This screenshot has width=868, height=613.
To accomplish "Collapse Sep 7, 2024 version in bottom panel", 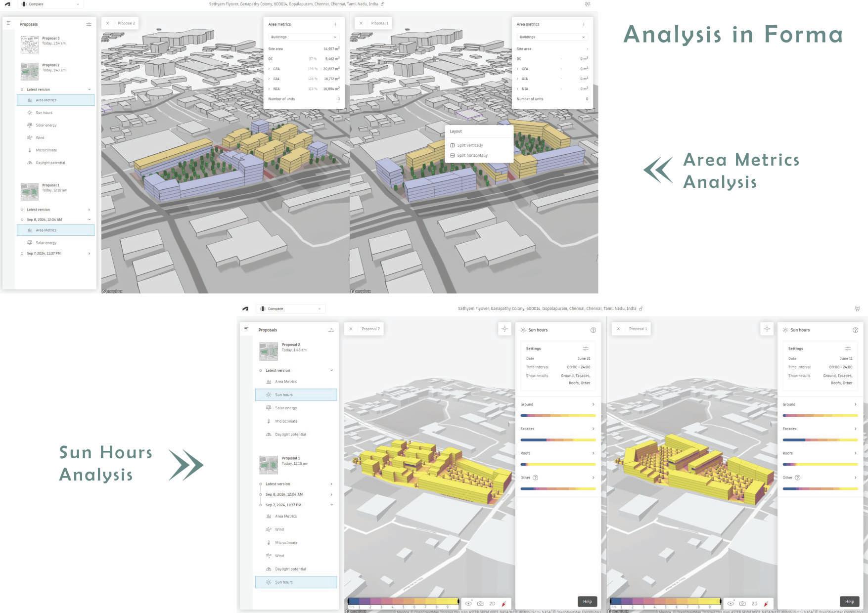I will click(331, 505).
